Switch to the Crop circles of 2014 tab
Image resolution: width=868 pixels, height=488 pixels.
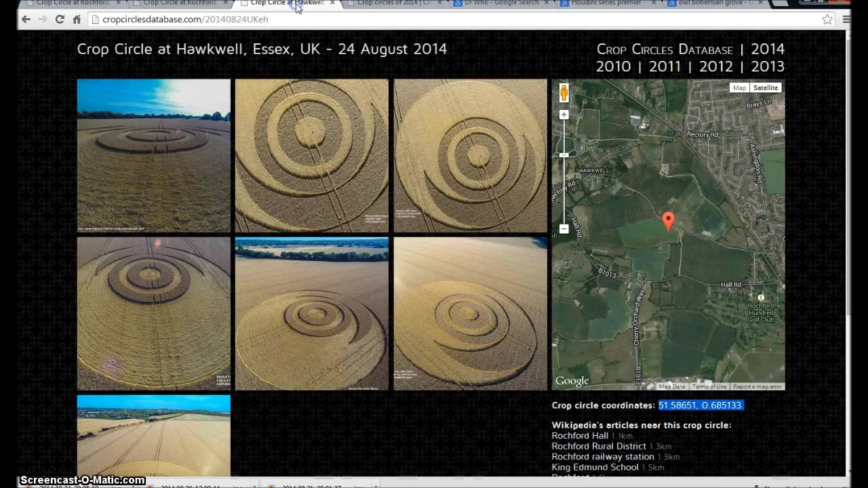[394, 3]
